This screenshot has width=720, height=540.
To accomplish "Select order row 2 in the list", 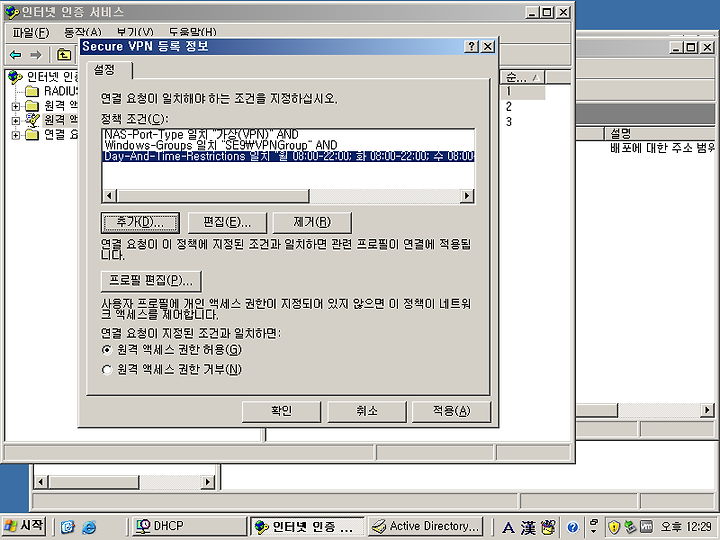I will pos(509,107).
